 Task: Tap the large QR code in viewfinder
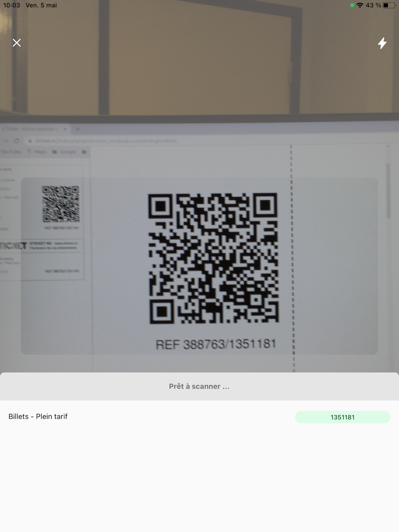(x=213, y=258)
